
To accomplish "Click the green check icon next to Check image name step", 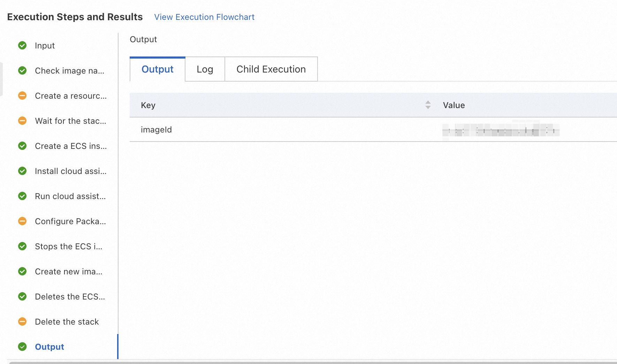I will (22, 71).
